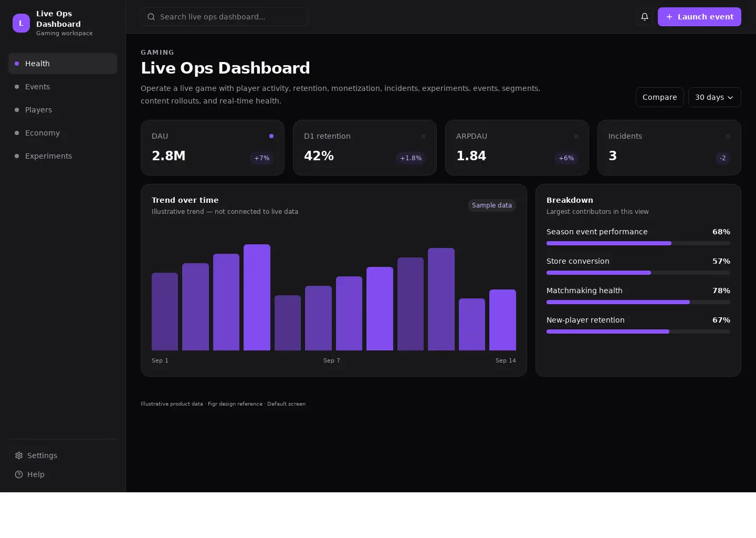Select the DAU metric card
756x538 pixels.
pos(213,148)
